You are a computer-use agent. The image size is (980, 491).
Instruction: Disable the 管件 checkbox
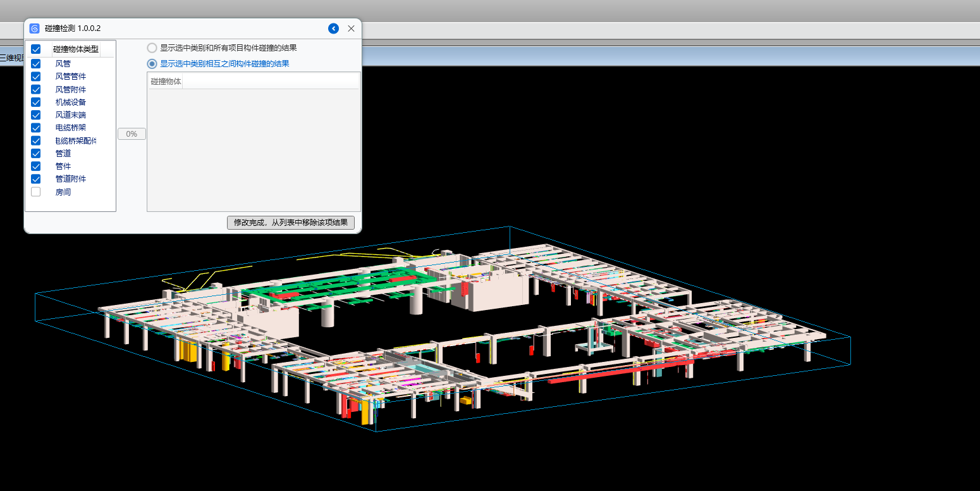pos(36,166)
